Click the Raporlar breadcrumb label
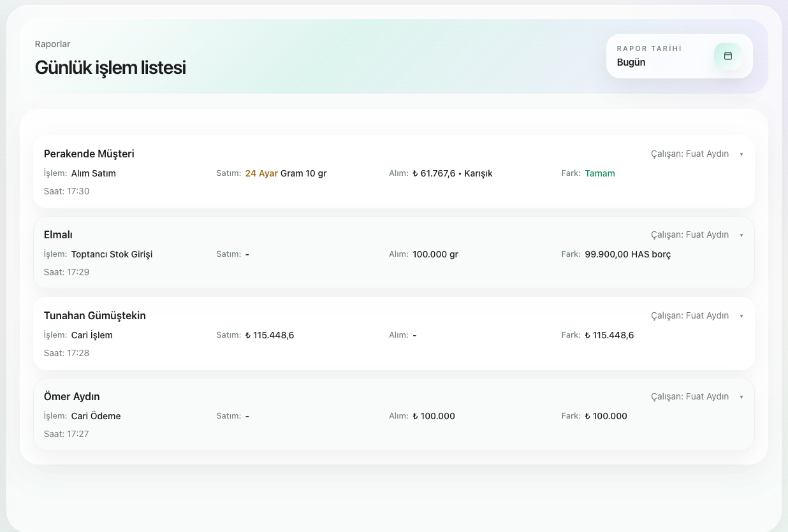The height and width of the screenshot is (532, 788). coord(52,44)
